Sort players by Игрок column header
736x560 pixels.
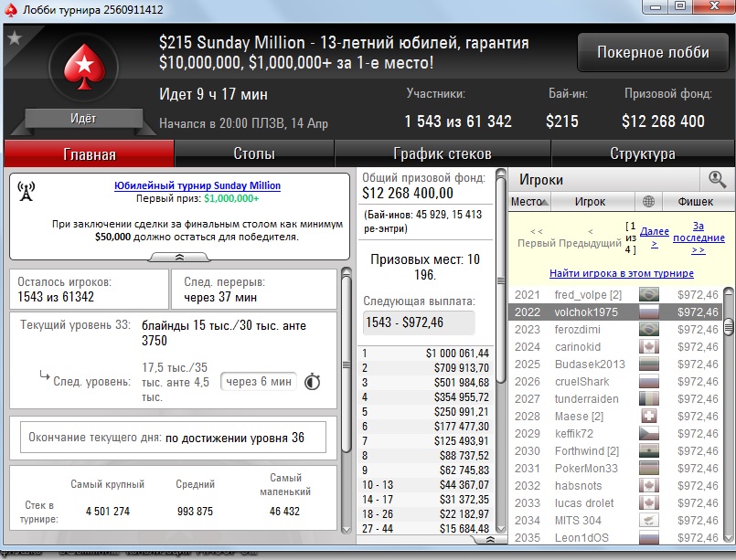pos(591,202)
